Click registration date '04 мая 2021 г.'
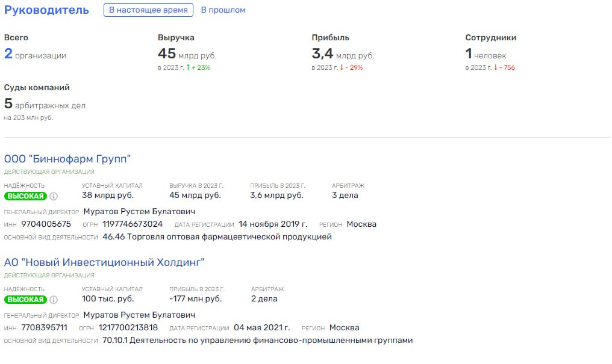The image size is (612, 364). tap(262, 328)
